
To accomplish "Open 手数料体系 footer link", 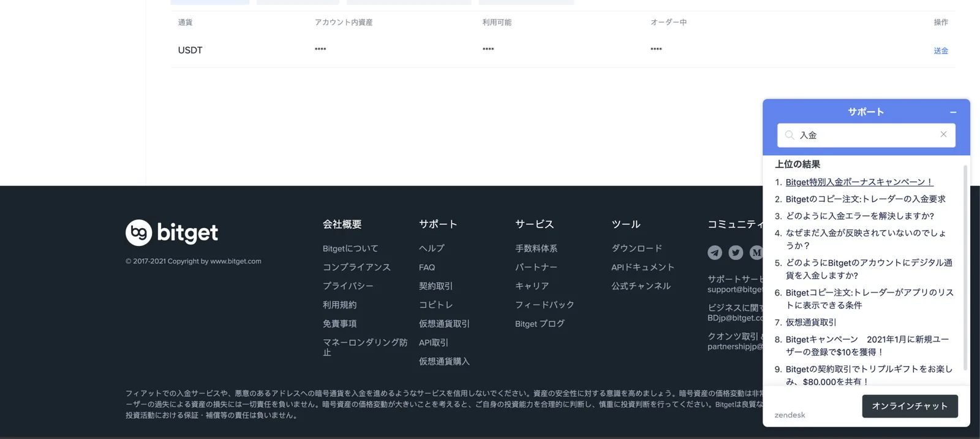I will pyautogui.click(x=536, y=248).
